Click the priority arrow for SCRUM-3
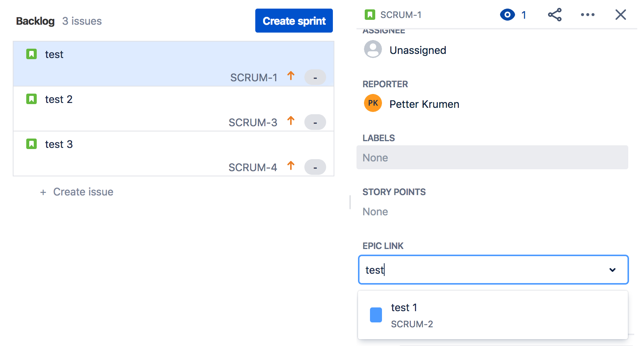 click(291, 122)
